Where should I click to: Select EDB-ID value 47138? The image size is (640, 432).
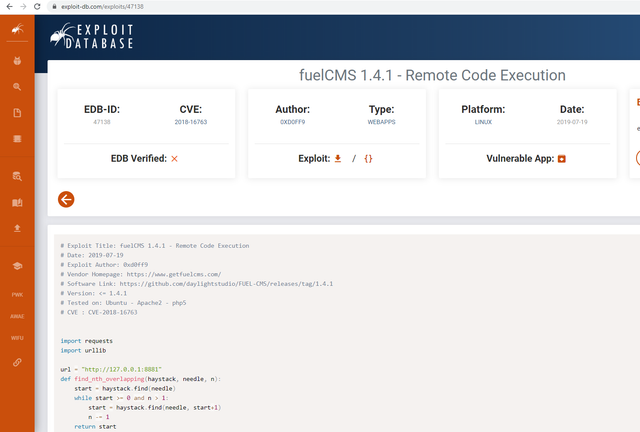coord(102,122)
